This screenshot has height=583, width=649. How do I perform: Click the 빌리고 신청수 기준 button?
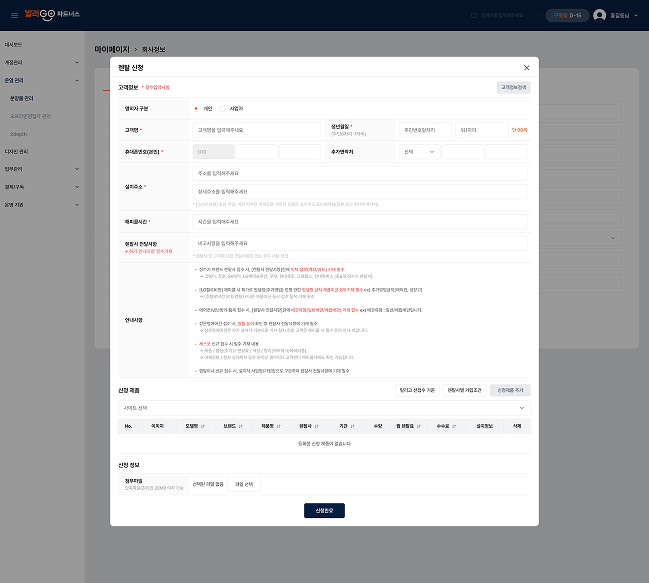(x=417, y=390)
